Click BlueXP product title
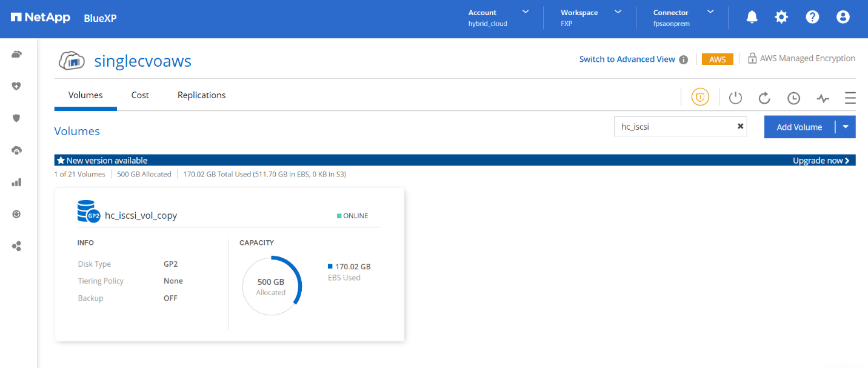 (100, 18)
